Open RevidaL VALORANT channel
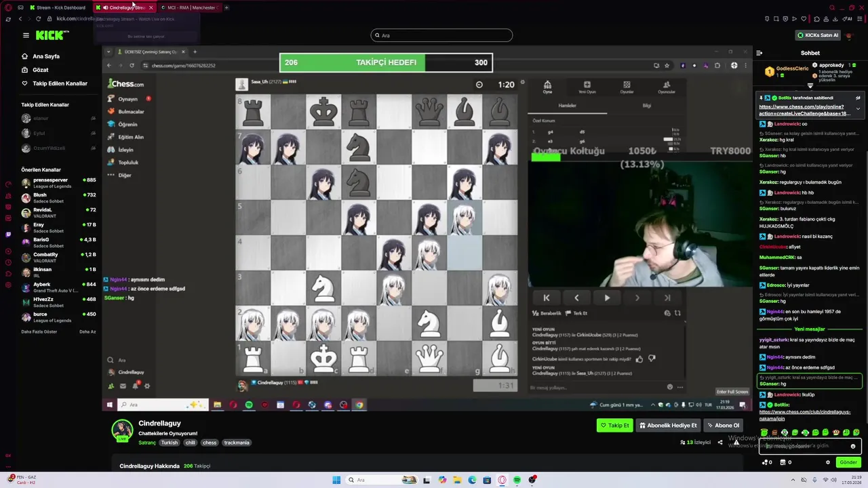This screenshot has width=868, height=488. (x=60, y=212)
